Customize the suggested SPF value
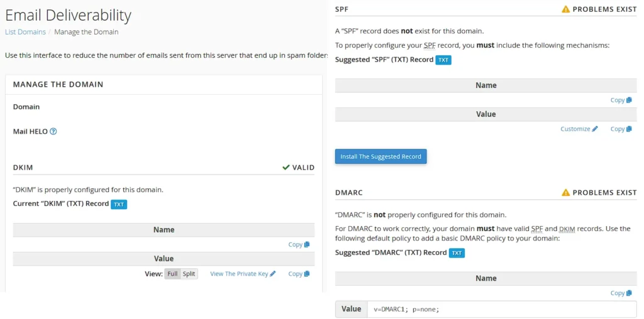Viewport: 644px width, 319px height. [579, 129]
